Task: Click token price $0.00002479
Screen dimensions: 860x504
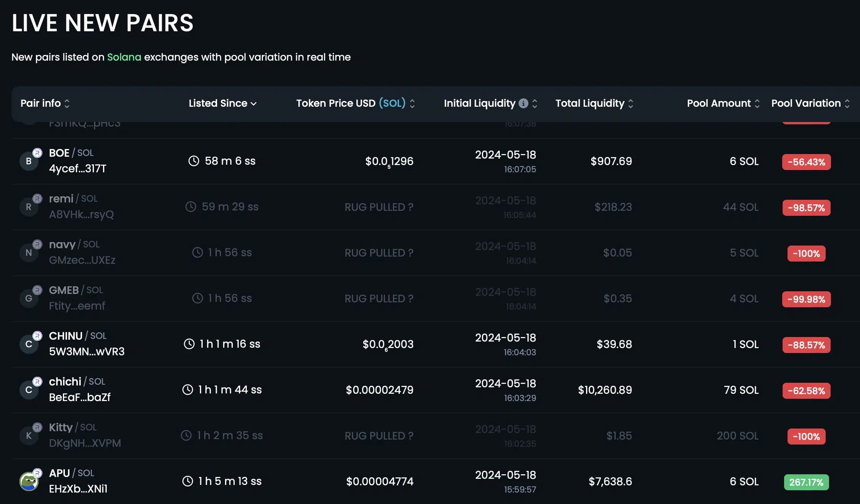Action: click(x=380, y=390)
